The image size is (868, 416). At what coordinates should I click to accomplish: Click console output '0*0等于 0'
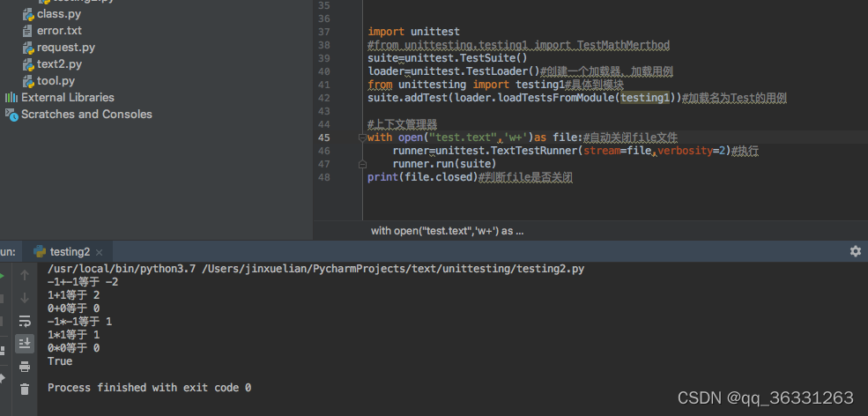click(x=74, y=348)
